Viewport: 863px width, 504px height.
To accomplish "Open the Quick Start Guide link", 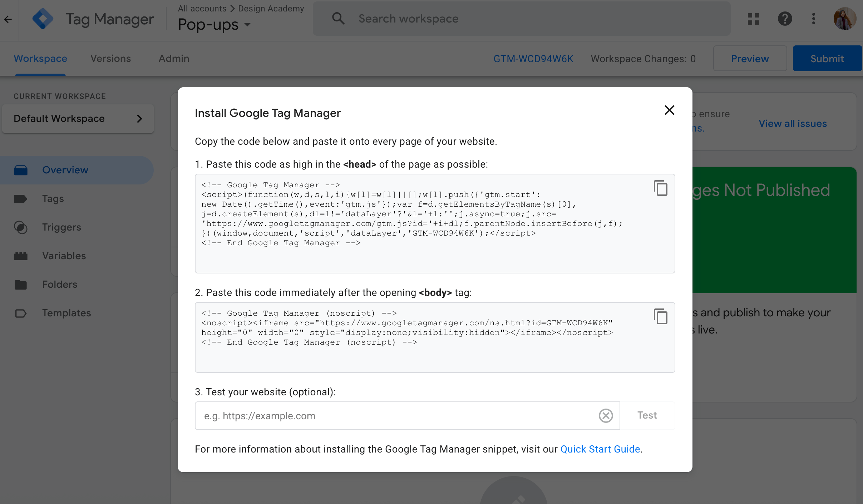I will 600,449.
